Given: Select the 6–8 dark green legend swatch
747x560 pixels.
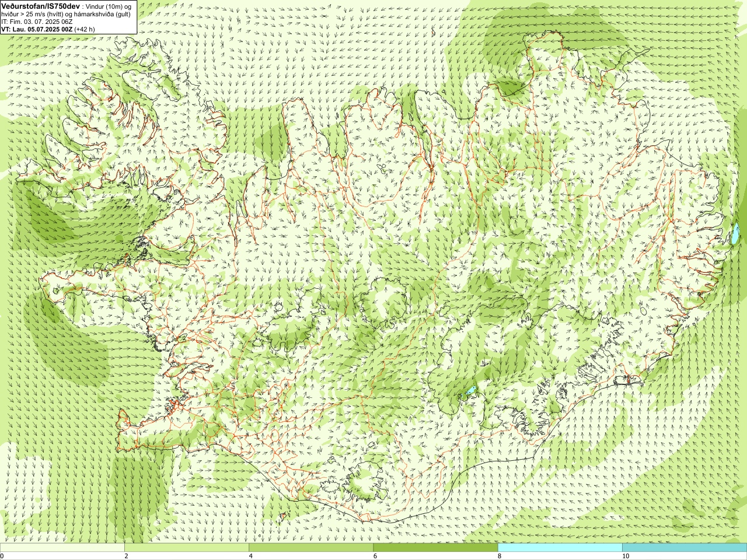Looking at the screenshot, I should [435, 548].
